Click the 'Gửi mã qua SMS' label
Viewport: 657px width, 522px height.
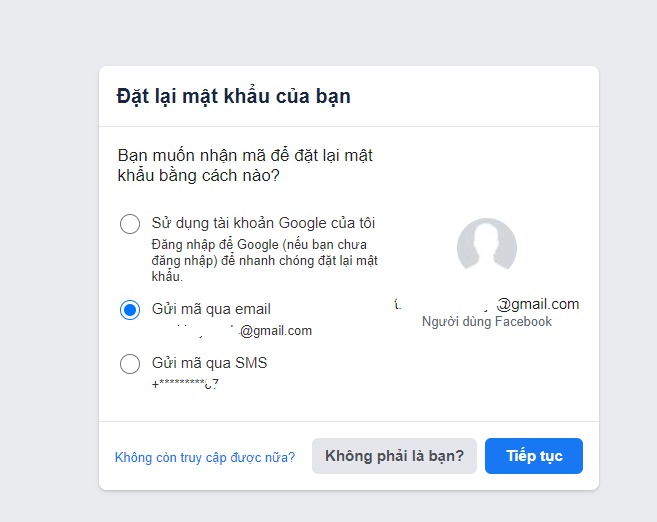pyautogui.click(x=209, y=363)
